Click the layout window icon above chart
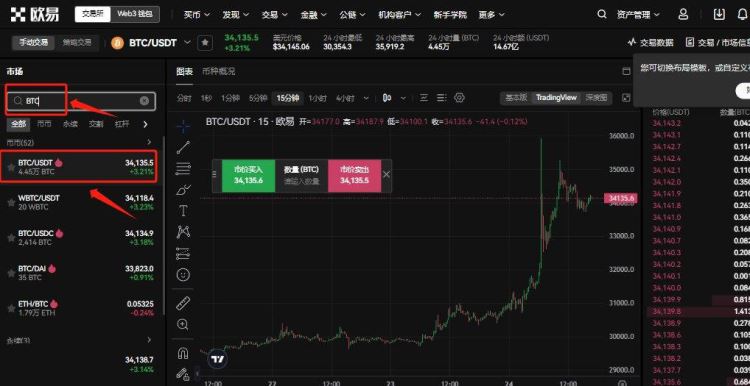The image size is (750, 386). click(626, 71)
